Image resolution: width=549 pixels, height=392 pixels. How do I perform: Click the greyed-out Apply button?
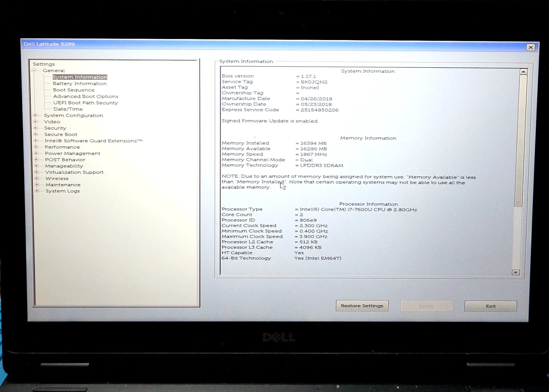click(x=426, y=306)
